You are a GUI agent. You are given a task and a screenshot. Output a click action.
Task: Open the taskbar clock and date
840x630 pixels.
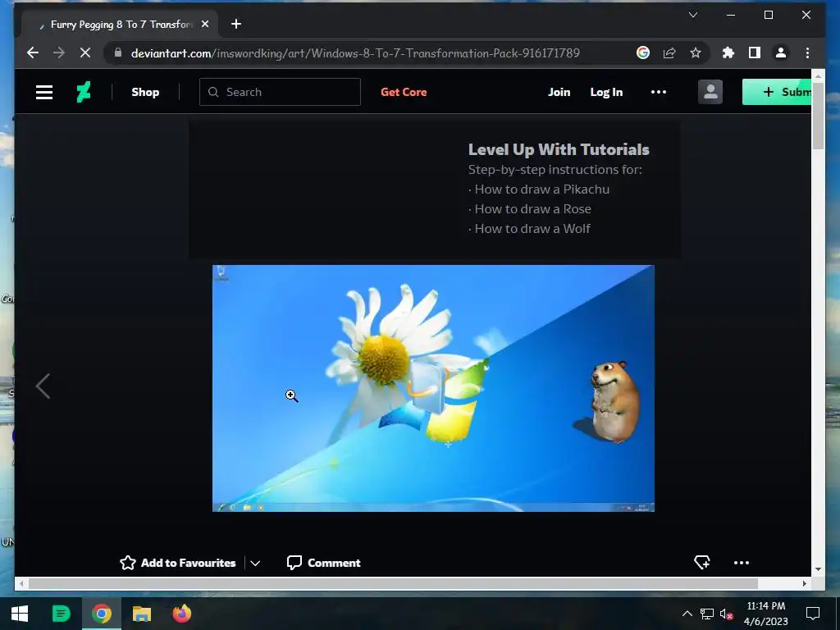765,614
